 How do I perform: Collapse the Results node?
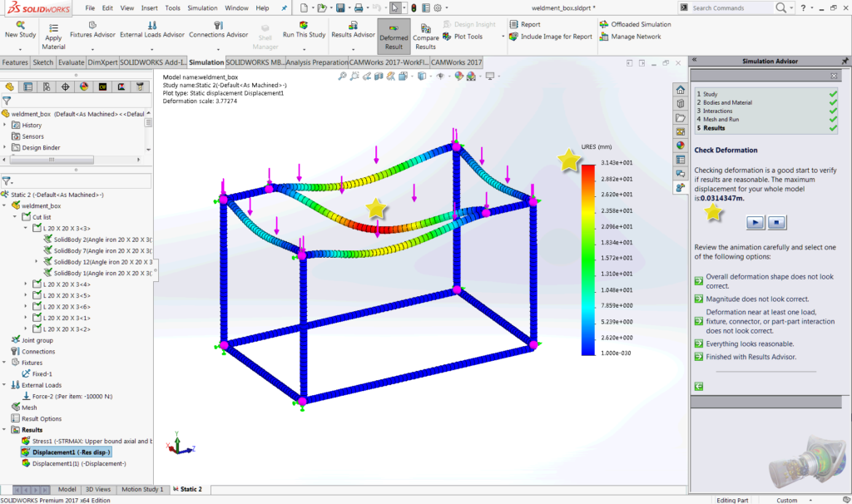click(x=4, y=430)
